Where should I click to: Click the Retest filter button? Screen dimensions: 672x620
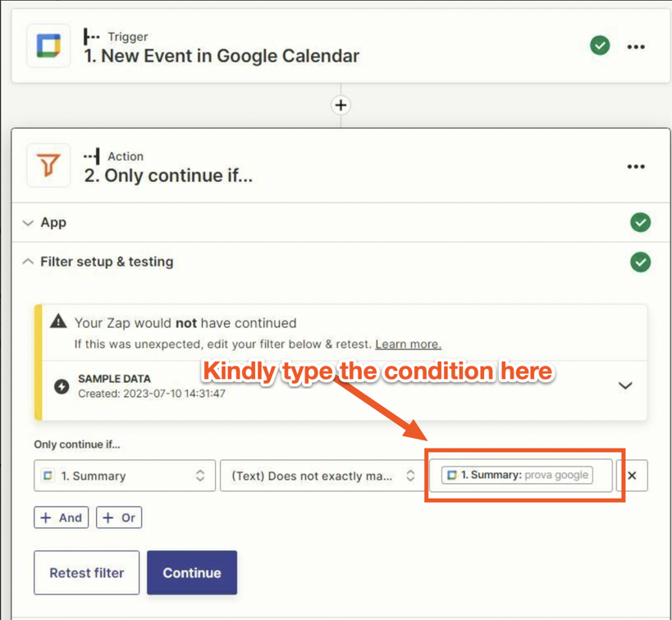click(x=87, y=573)
